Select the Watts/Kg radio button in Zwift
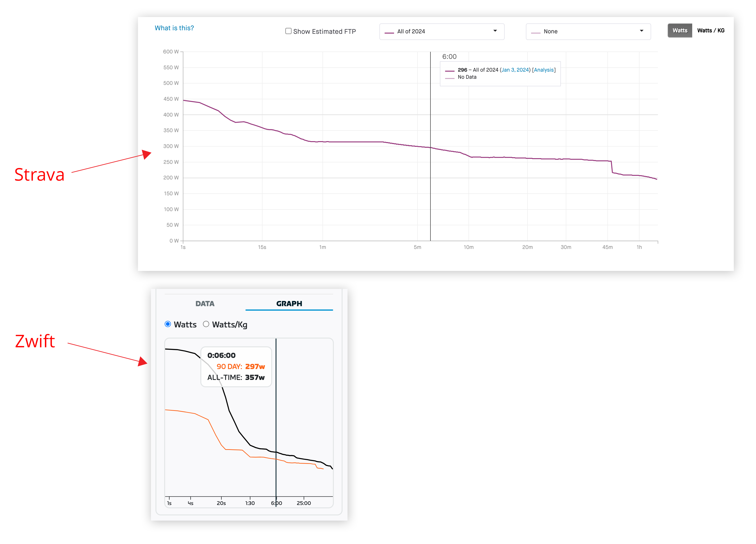The width and height of the screenshot is (756, 544). click(x=206, y=324)
